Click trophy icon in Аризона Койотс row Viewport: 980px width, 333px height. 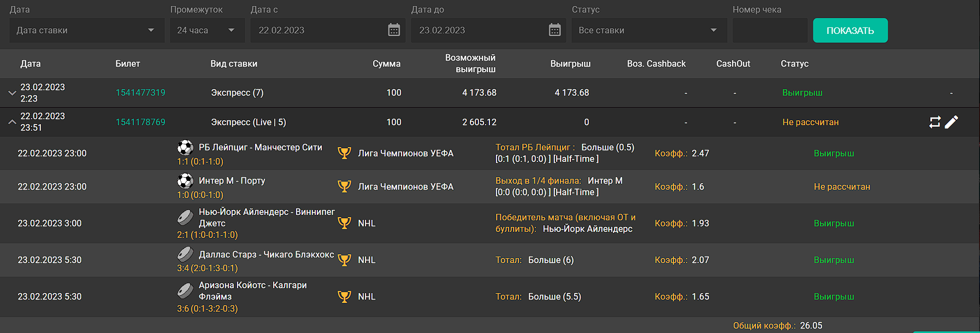pos(344,296)
